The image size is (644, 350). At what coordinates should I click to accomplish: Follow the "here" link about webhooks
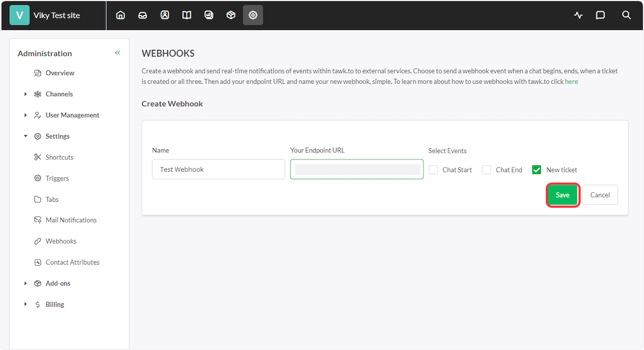tap(571, 82)
